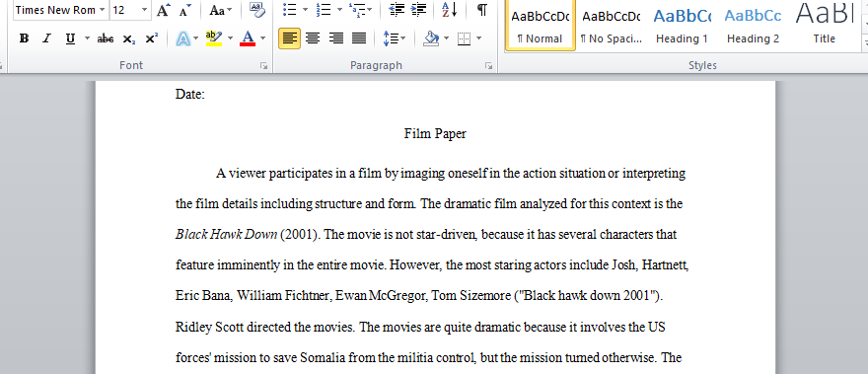The height and width of the screenshot is (374, 868).
Task: Sort text alphabetically icon
Action: [450, 10]
